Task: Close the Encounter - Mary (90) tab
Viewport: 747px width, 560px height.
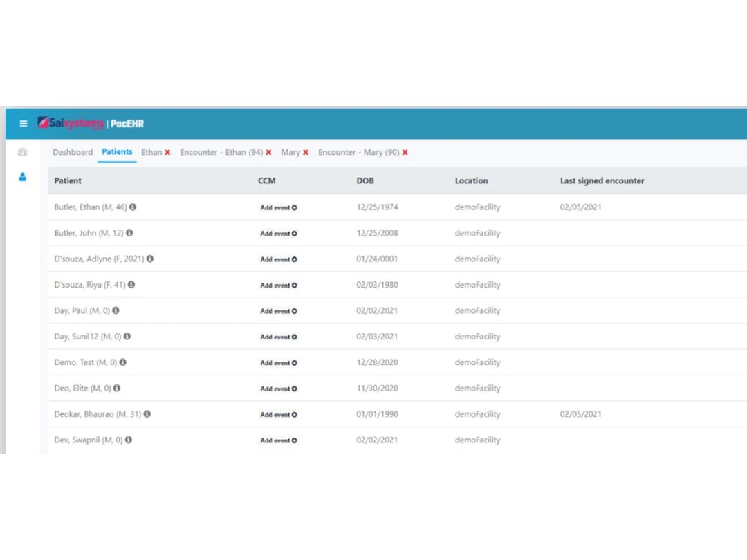Action: (405, 152)
